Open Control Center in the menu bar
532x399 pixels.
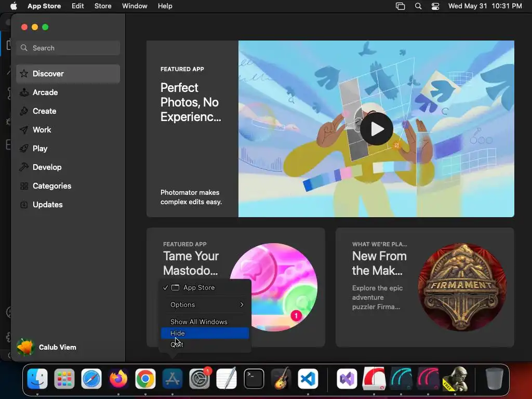435,6
